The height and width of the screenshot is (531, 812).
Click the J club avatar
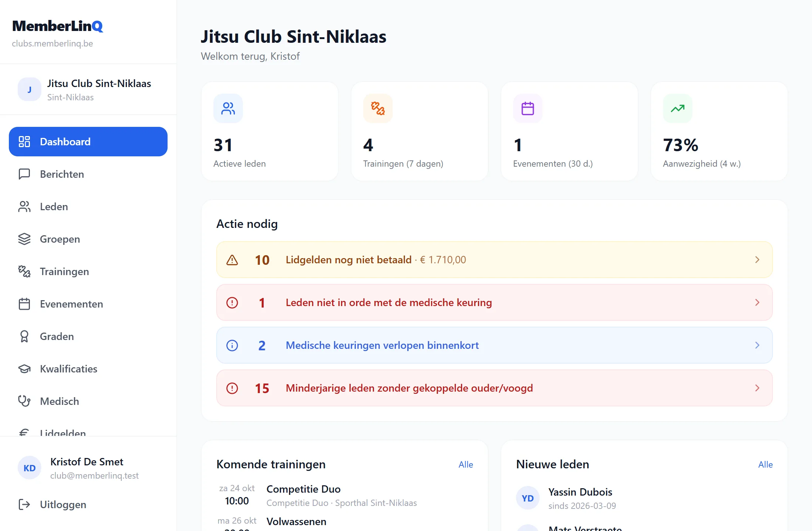point(30,89)
